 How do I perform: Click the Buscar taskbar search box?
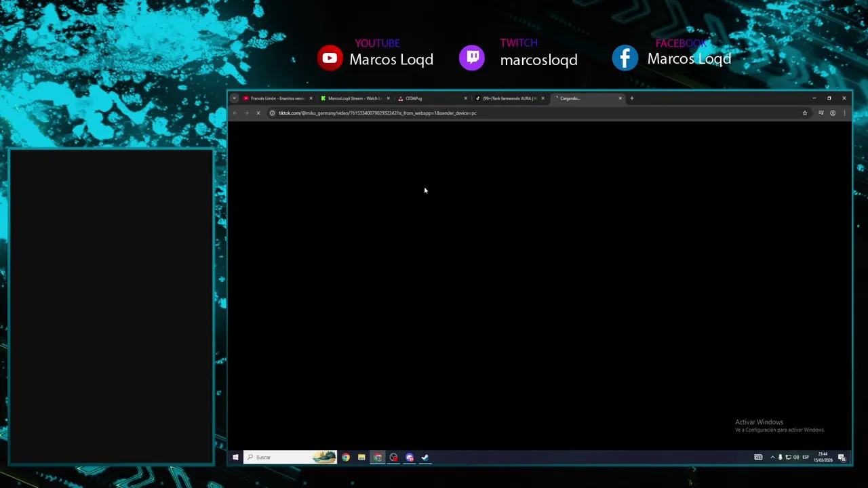[290, 457]
